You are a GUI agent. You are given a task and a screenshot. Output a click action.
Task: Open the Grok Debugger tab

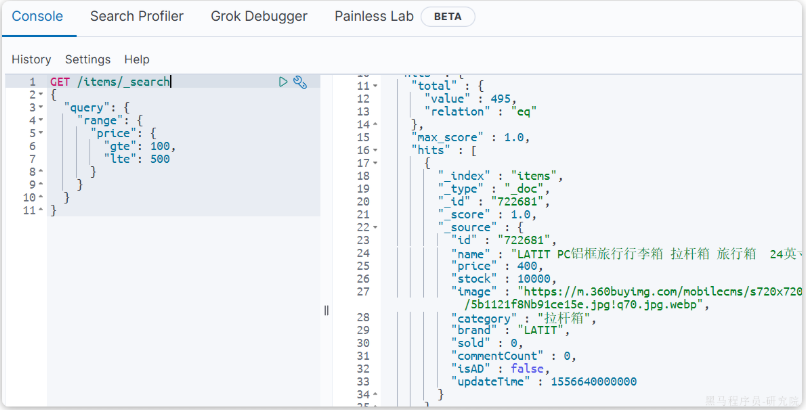tap(259, 17)
